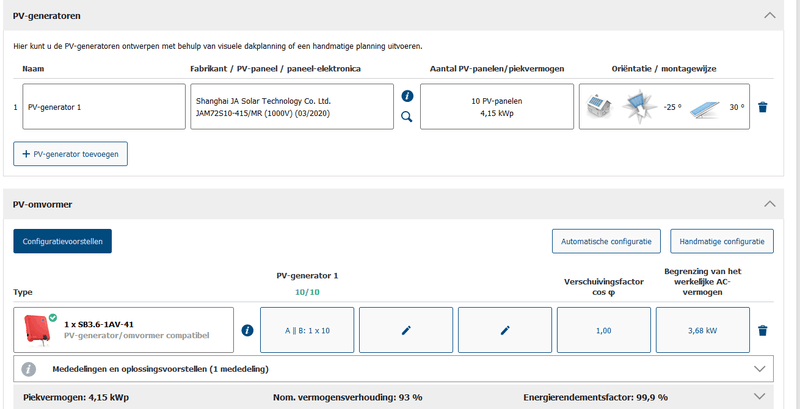
Task: Click the panel tilt angle icon
Action: [705, 109]
